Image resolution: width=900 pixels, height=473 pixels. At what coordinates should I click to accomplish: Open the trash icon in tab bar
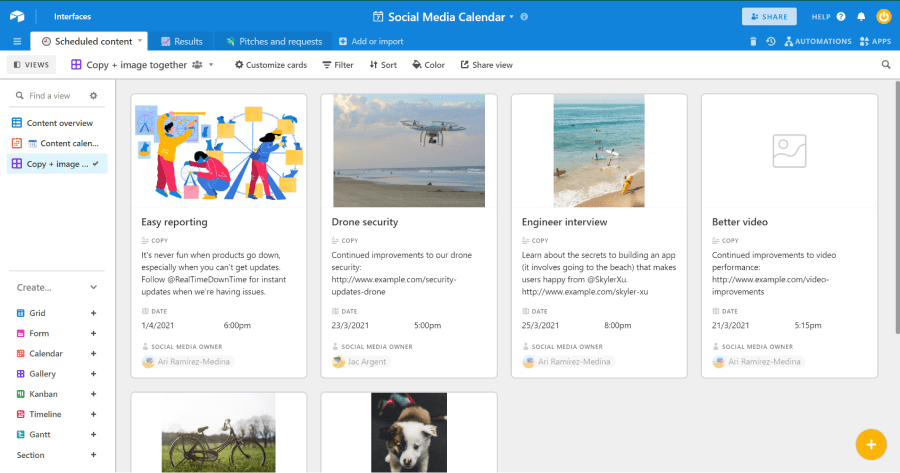pos(753,41)
